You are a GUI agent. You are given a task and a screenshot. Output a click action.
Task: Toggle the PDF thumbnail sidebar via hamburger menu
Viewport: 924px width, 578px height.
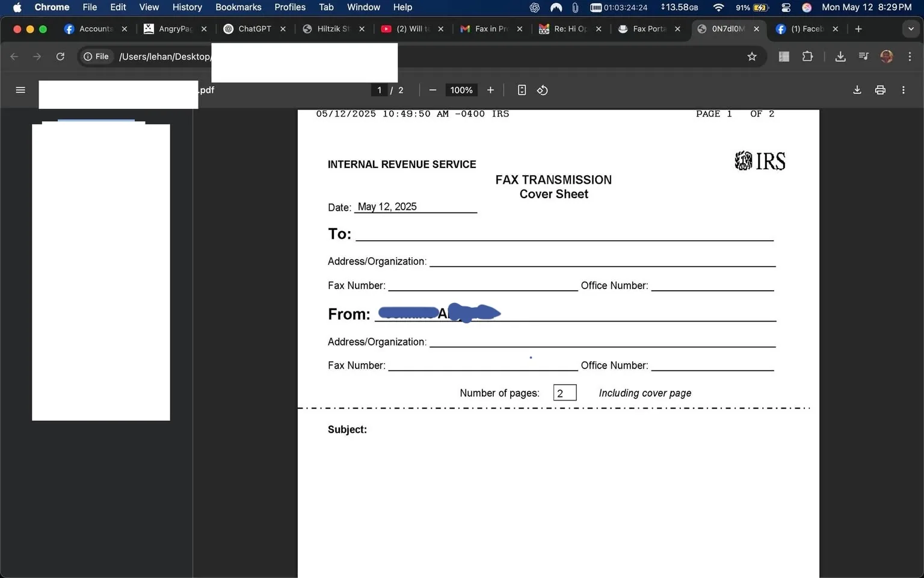pos(20,90)
